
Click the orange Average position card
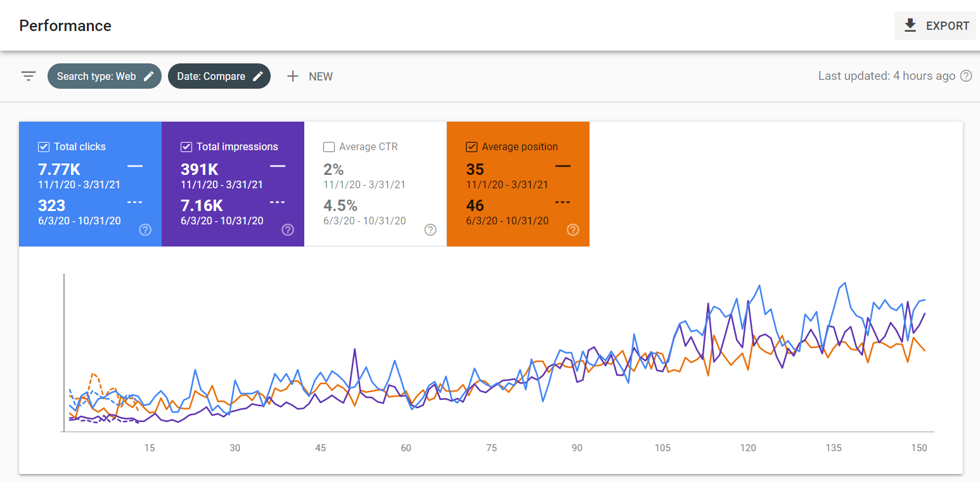click(x=518, y=184)
